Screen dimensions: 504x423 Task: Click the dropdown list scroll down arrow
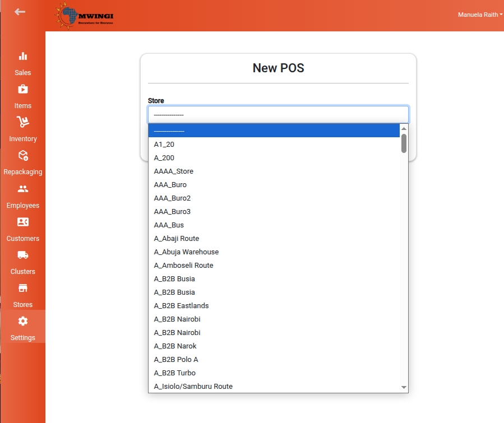click(x=404, y=387)
